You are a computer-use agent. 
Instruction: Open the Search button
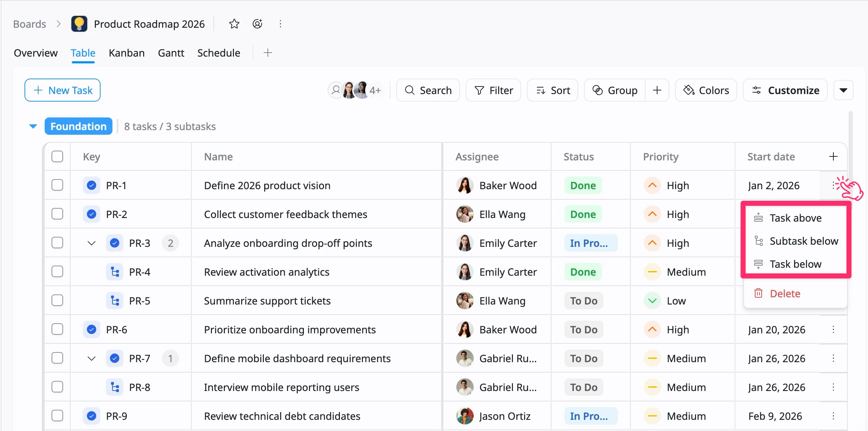click(428, 90)
